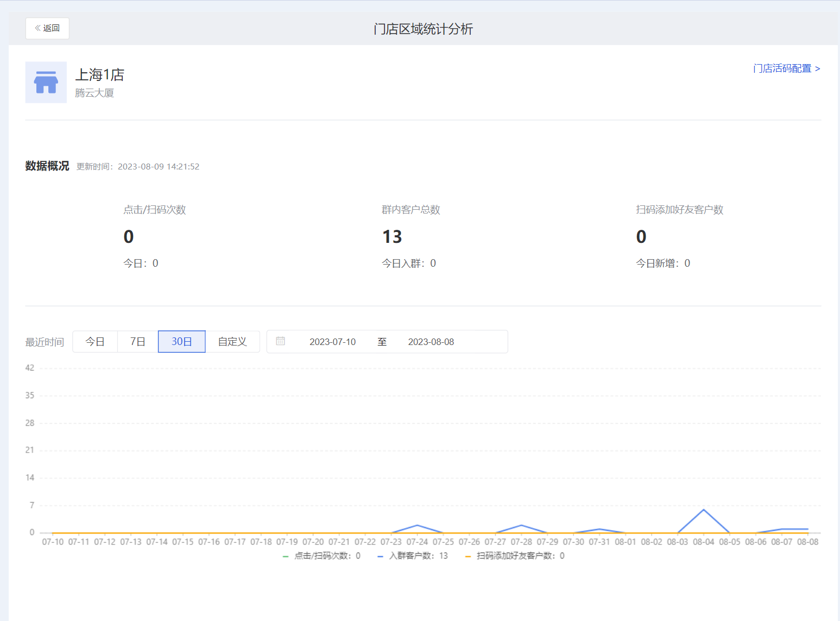Toggle the 入群客户数 legend series
This screenshot has width=840, height=621.
click(x=413, y=556)
